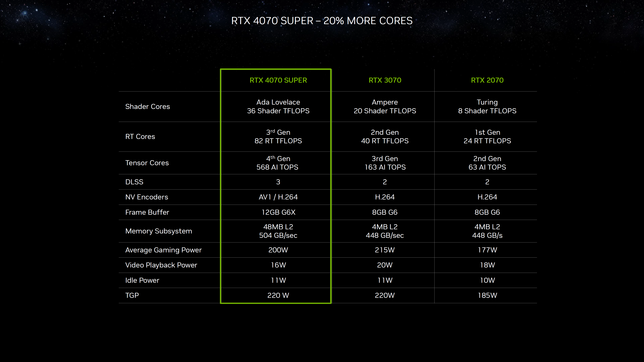The image size is (644, 362).
Task: Click the 220 W TGP value for 4070 SUPER
Action: (x=278, y=295)
